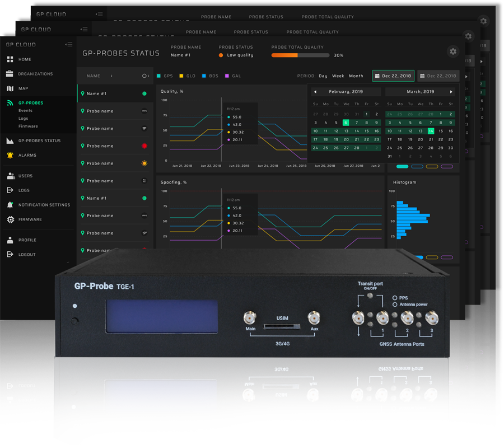The width and height of the screenshot is (504, 445).
Task: Open Logs submenu under GP-Probes
Action: pos(23,118)
